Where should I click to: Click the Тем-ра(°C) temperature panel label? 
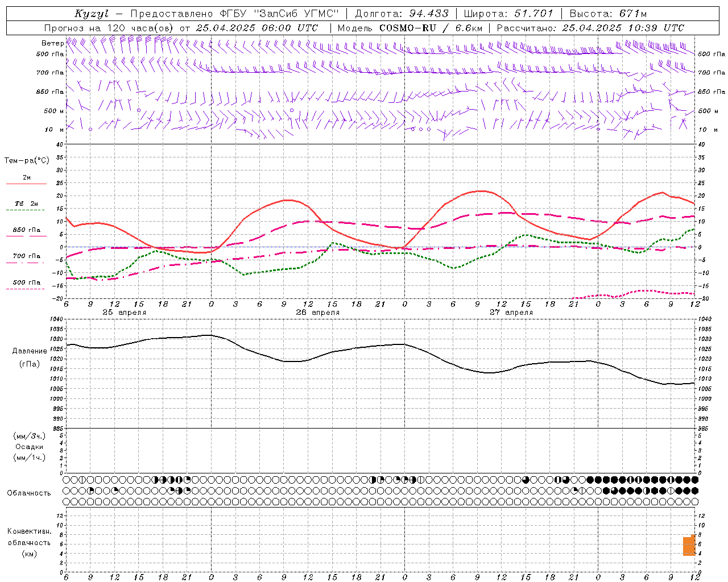(x=27, y=161)
